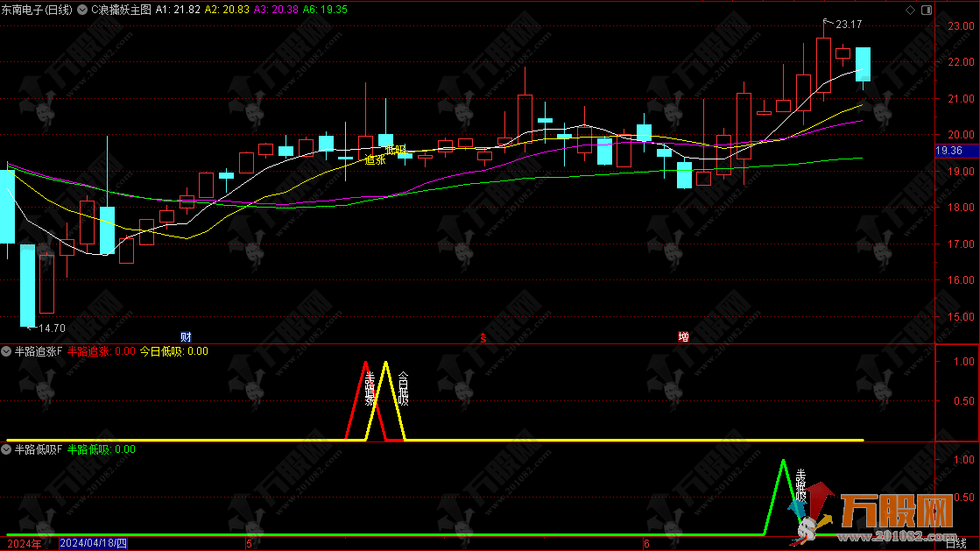The image size is (980, 551).
Task: Click the yellow 低吸 signal label on chart
Action: [396, 150]
